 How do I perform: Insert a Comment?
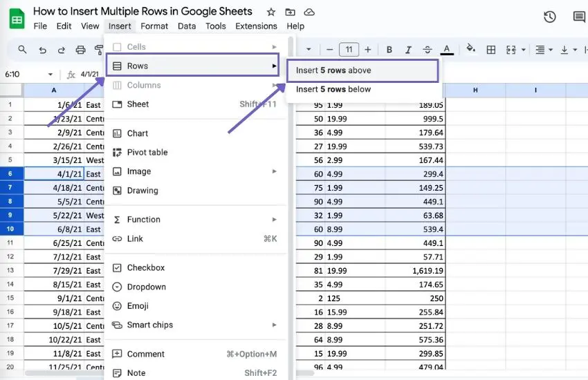click(x=195, y=354)
